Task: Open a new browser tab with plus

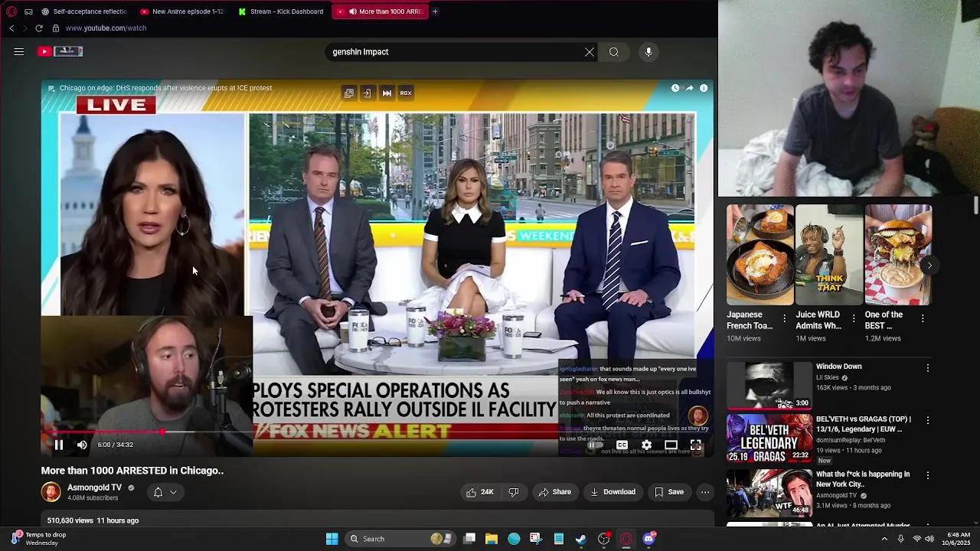Action: 435,11
